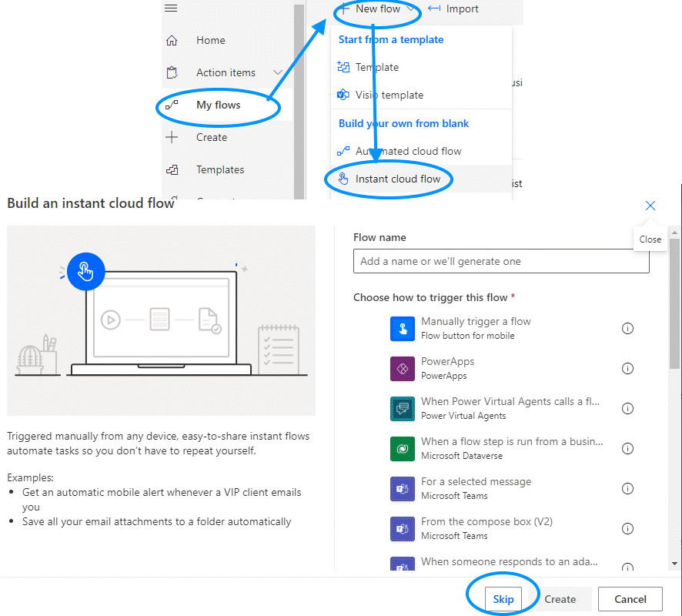Close the instant cloud flow dialog

tap(650, 206)
